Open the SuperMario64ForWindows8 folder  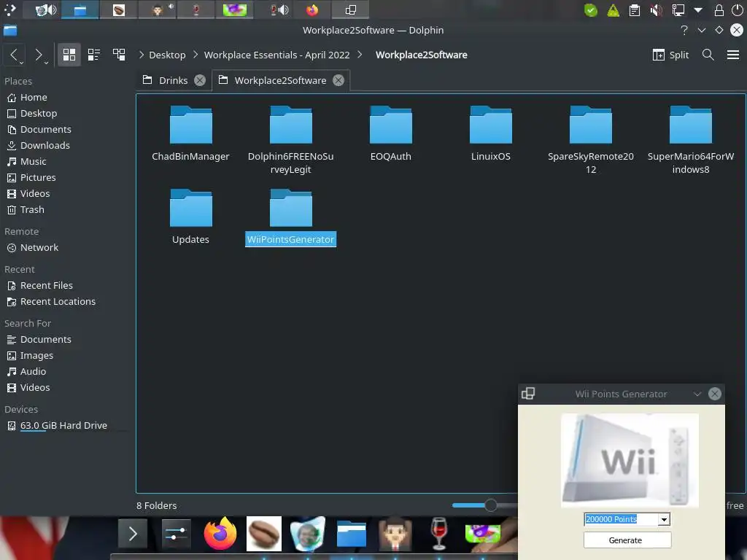point(691,140)
